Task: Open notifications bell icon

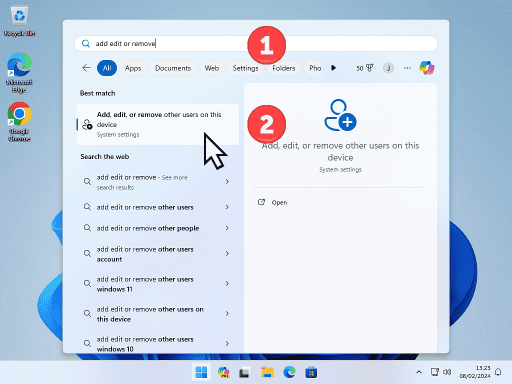Action: 498,372
